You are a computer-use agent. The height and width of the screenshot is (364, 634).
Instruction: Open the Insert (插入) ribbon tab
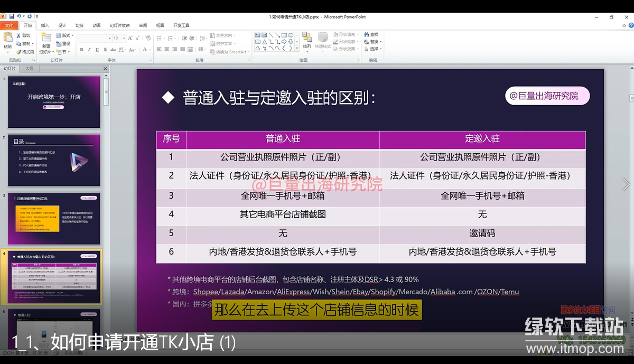coord(45,25)
